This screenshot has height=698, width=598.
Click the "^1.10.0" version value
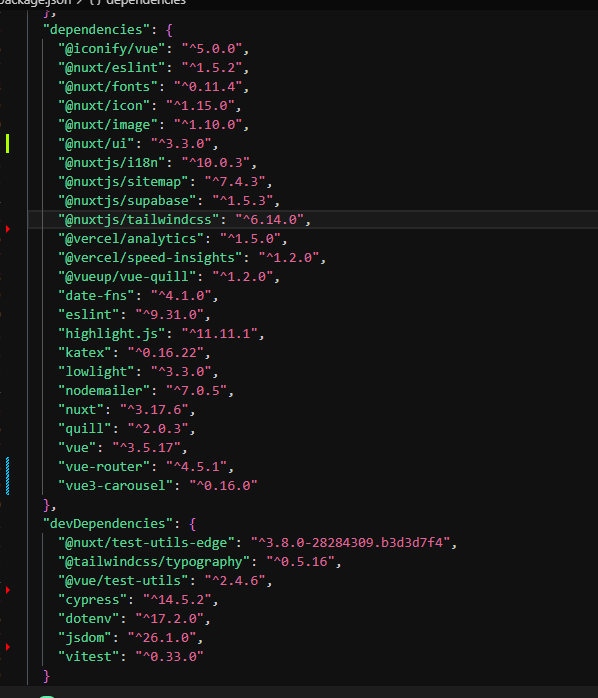tap(208, 125)
